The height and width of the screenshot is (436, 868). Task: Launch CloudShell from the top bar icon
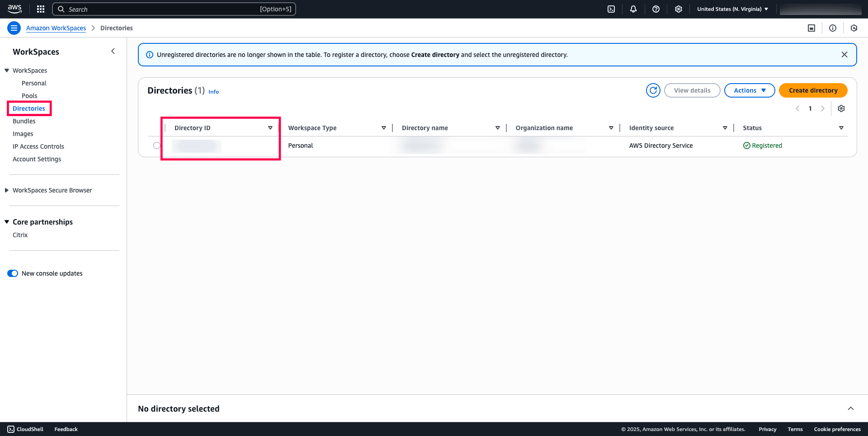coord(611,9)
